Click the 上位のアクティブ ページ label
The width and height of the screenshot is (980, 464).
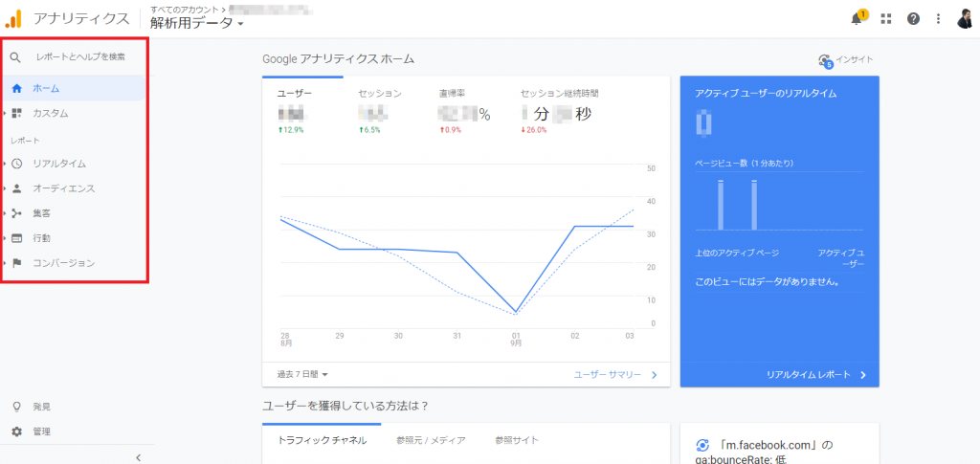click(737, 253)
